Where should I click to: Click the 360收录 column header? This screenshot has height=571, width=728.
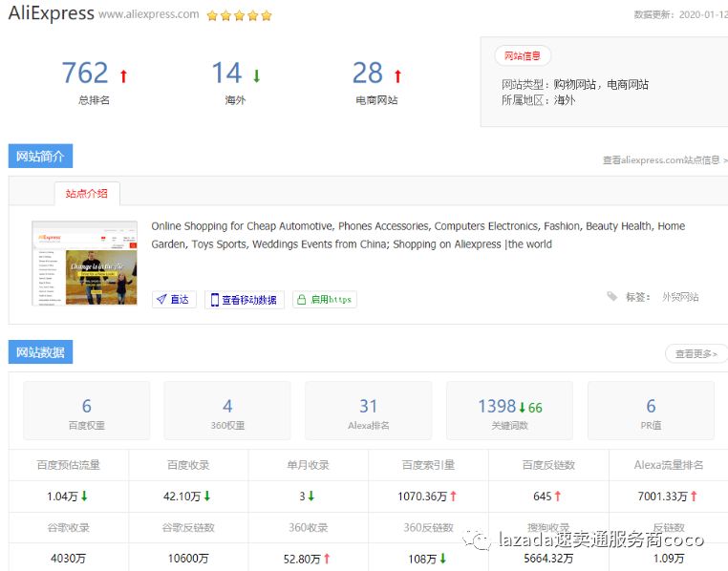pos(309,527)
